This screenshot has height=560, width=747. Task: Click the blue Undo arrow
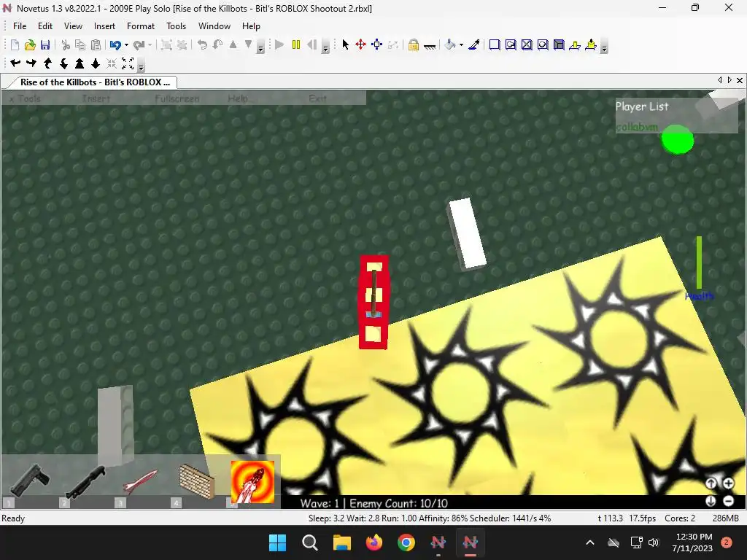(115, 45)
